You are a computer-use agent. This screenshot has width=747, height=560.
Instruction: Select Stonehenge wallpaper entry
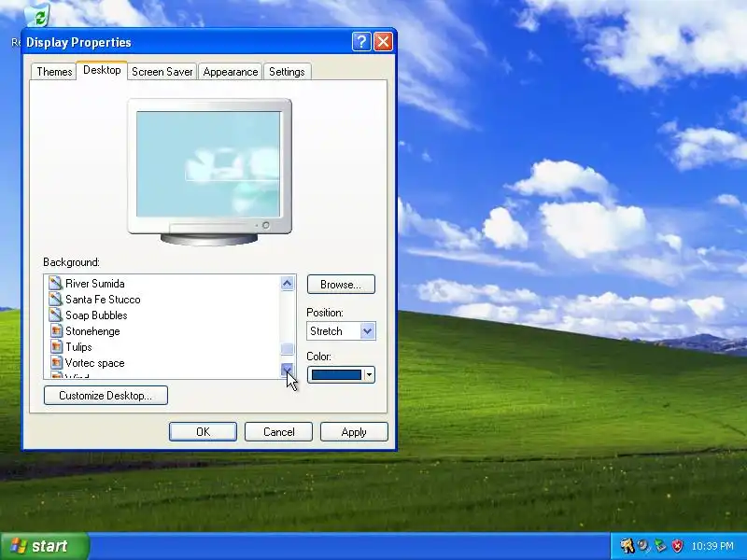(x=92, y=331)
